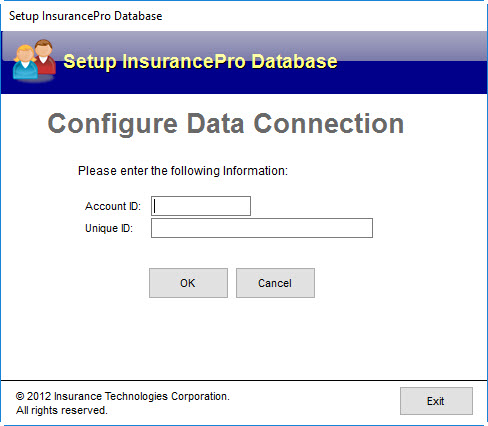The image size is (488, 426).
Task: Click the yellow Setup InsurancePro Database banner title
Action: click(x=200, y=62)
